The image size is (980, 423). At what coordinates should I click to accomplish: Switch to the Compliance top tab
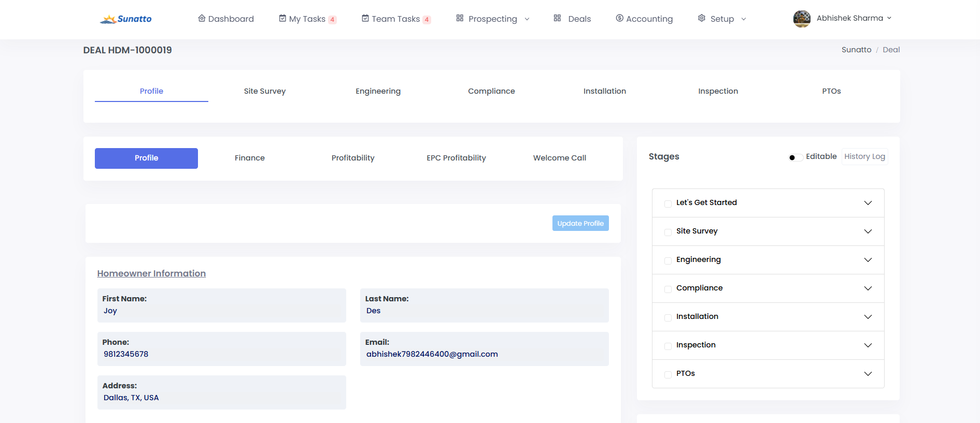click(491, 91)
